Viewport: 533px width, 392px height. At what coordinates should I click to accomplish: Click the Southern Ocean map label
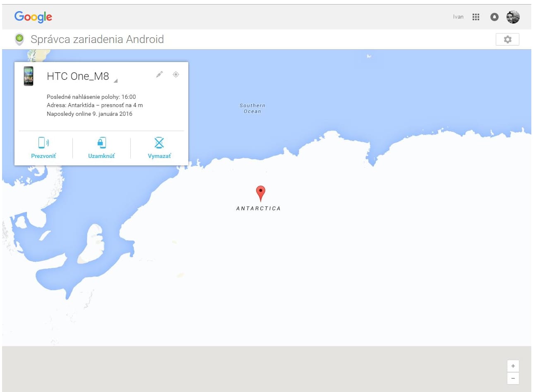click(x=252, y=108)
